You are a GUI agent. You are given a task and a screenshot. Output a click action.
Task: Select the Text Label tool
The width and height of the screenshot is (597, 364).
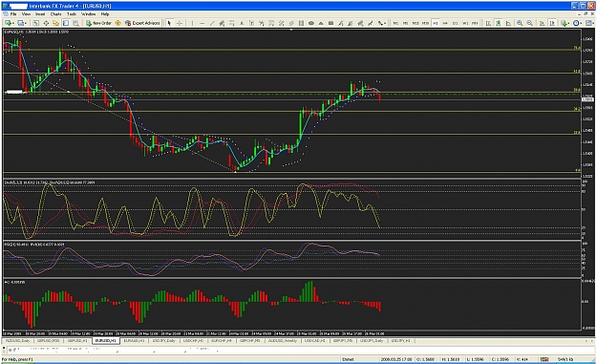[x=251, y=23]
